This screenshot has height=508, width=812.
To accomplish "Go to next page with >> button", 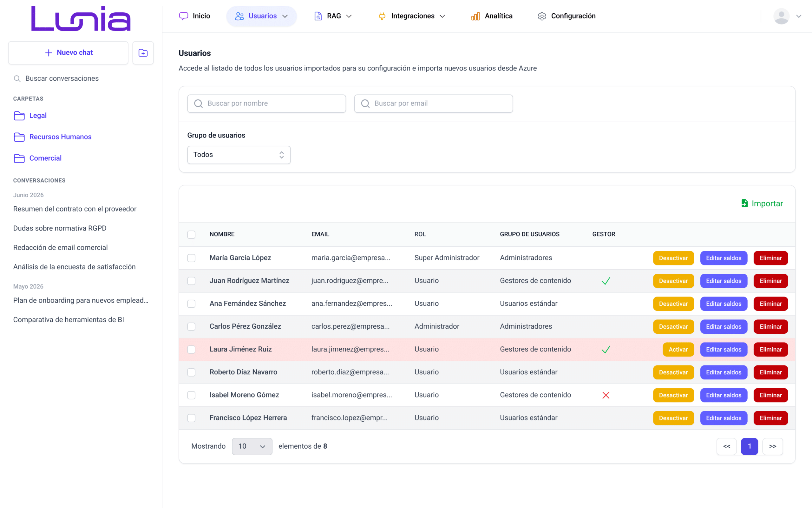I will click(773, 446).
